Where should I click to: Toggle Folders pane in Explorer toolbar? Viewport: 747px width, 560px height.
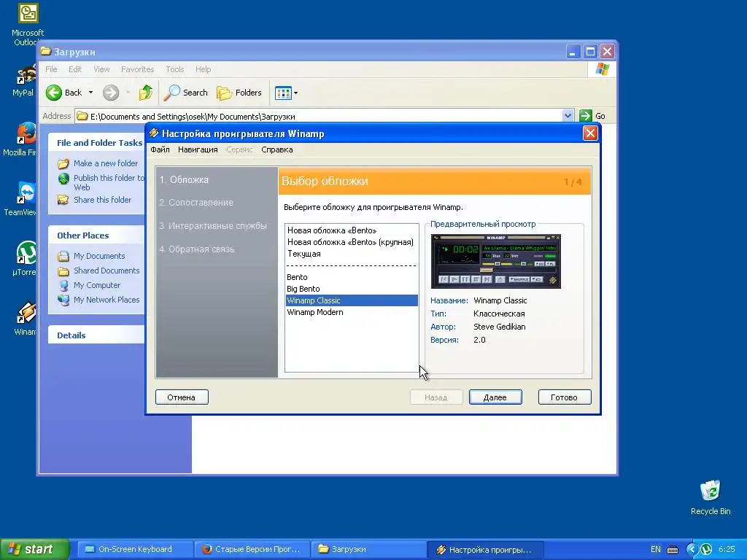point(239,93)
